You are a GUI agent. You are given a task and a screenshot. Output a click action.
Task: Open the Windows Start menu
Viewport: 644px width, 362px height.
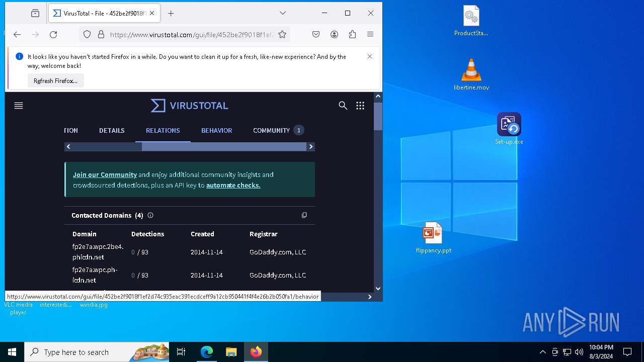pos(12,352)
